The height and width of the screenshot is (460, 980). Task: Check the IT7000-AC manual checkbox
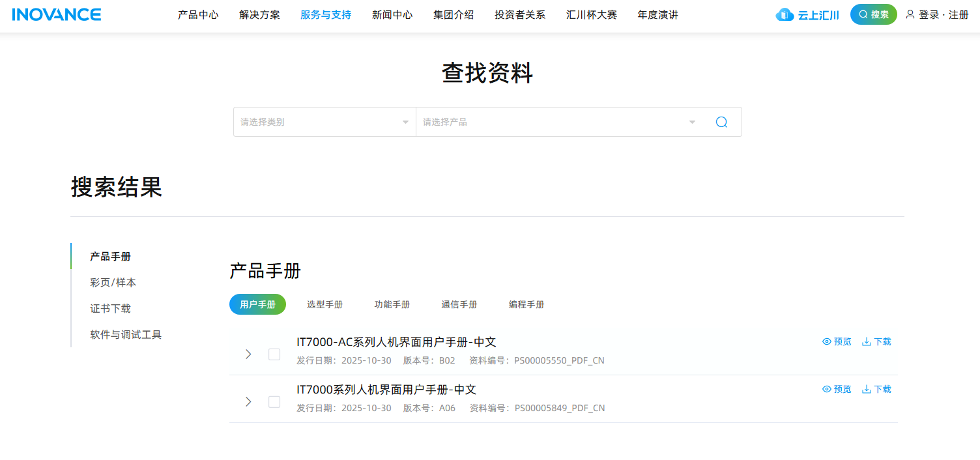(x=274, y=354)
